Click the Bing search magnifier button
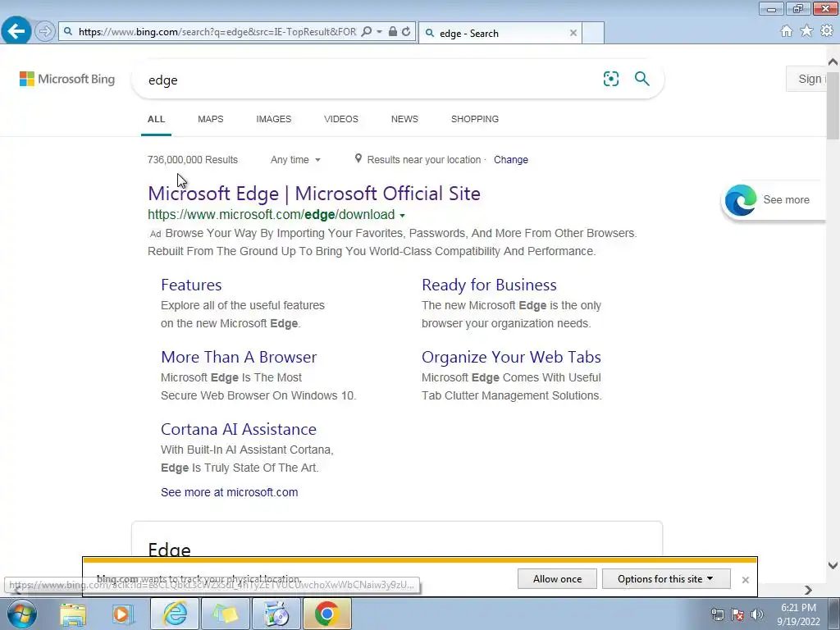Viewport: 840px width, 630px height. click(x=641, y=79)
